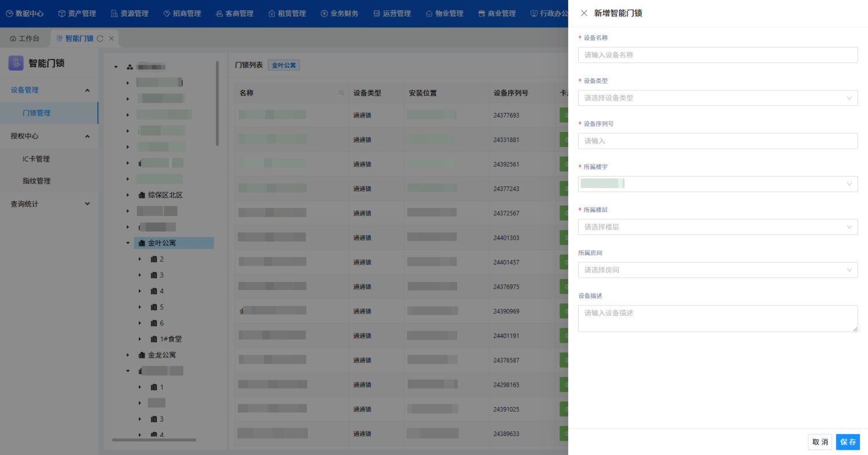Switch to the 工作台 tab
The height and width of the screenshot is (455, 868).
[x=25, y=39]
